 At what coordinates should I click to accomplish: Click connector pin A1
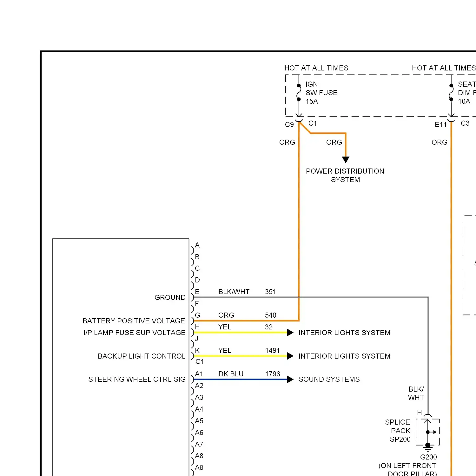199,374
